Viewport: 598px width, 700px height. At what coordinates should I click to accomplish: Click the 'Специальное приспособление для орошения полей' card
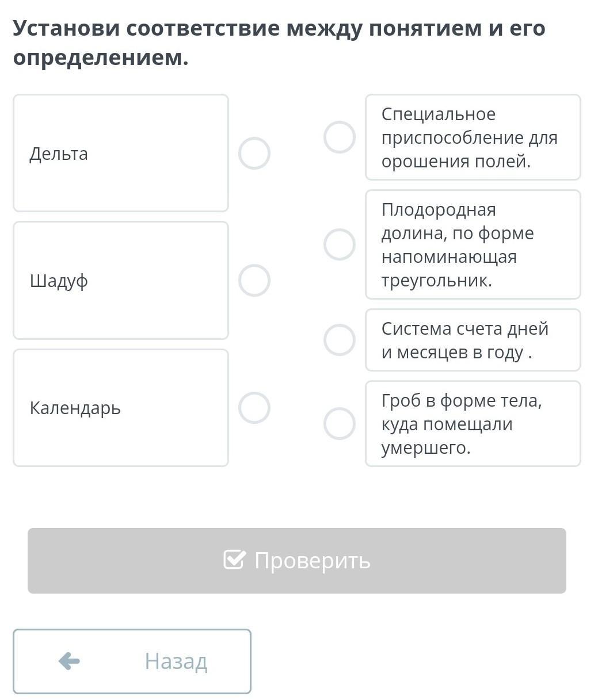pos(473,137)
